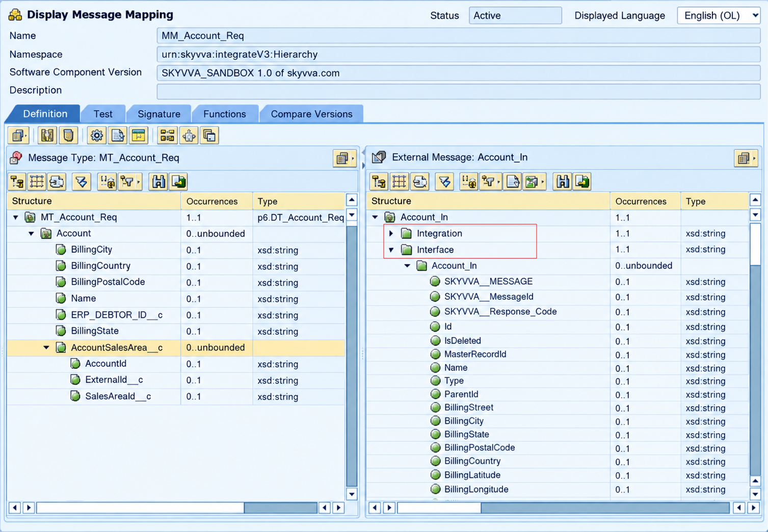The width and height of the screenshot is (768, 532).
Task: Open the Message Type pane header dropdown button
Action: point(344,158)
